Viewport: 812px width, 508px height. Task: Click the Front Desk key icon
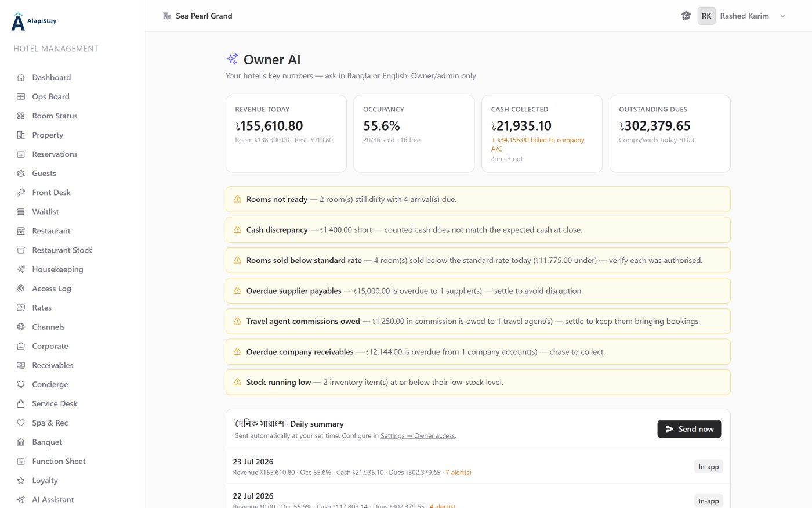[21, 192]
